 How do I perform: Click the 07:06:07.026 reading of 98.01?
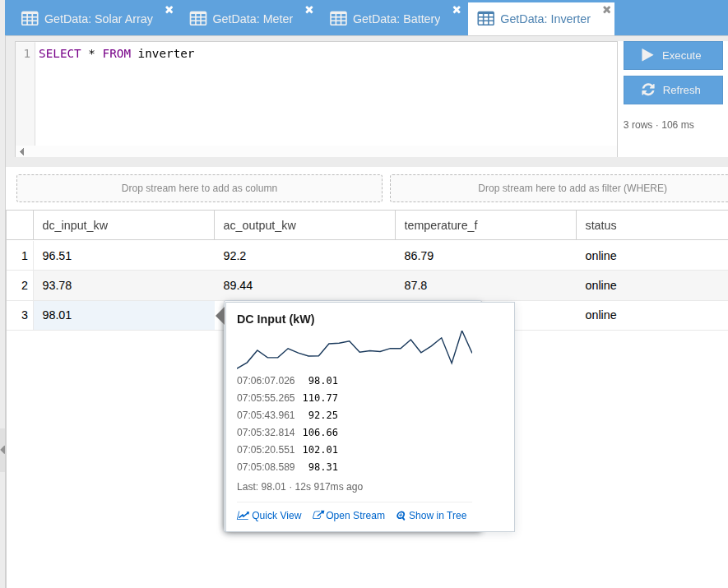(x=287, y=381)
